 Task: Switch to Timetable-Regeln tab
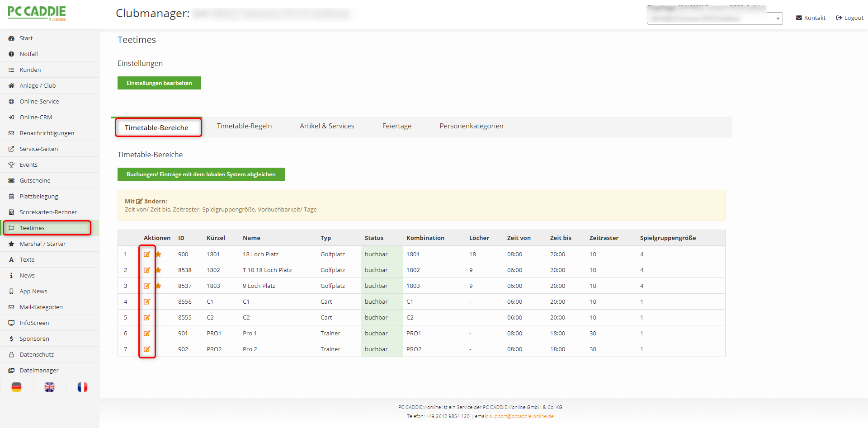coord(244,126)
